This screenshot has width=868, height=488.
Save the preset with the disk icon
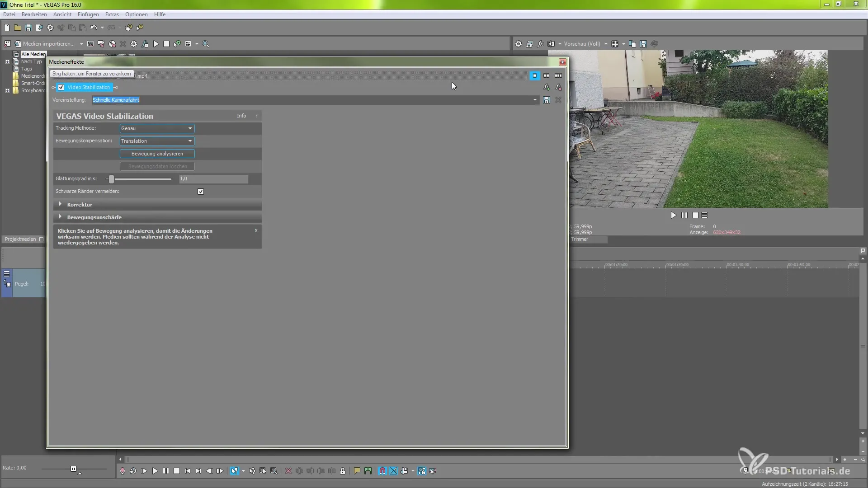click(547, 100)
